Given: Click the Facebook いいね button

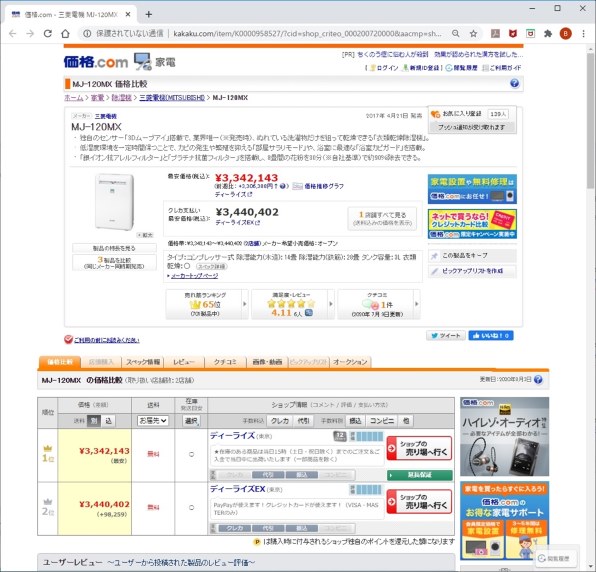Looking at the screenshot, I should (x=491, y=335).
